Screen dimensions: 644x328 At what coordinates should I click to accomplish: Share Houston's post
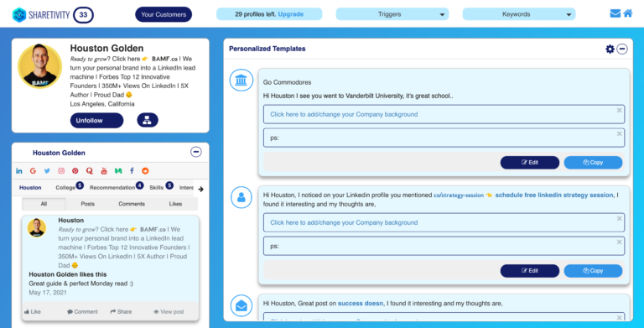click(x=121, y=311)
